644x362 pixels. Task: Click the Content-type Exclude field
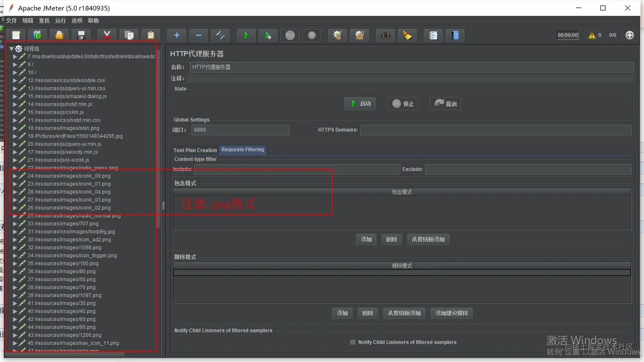(528, 169)
